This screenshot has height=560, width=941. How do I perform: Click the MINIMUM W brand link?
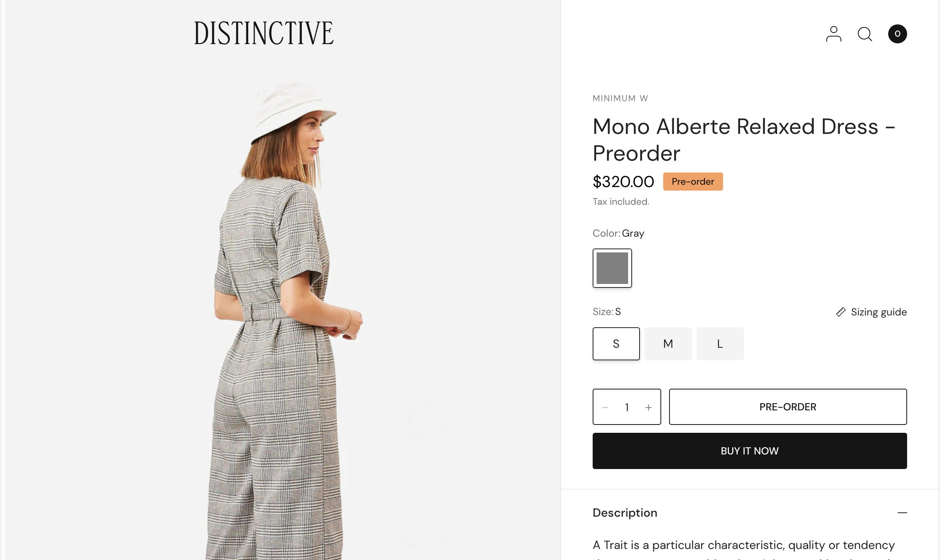(620, 98)
